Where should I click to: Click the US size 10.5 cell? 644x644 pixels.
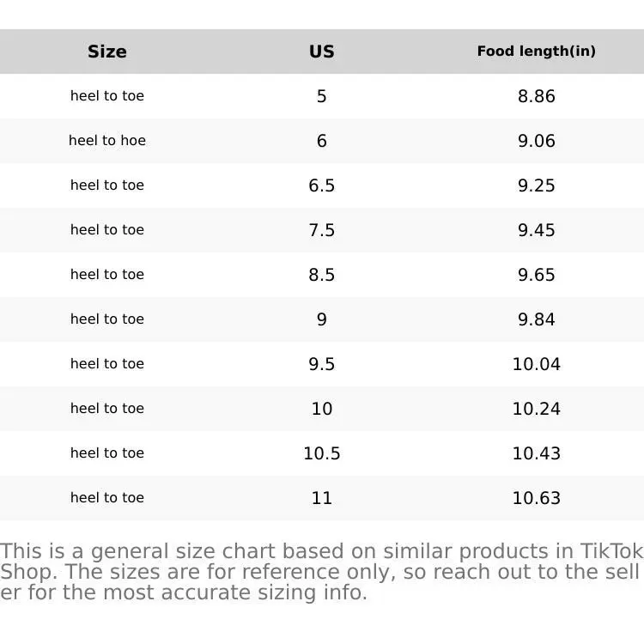(322, 453)
